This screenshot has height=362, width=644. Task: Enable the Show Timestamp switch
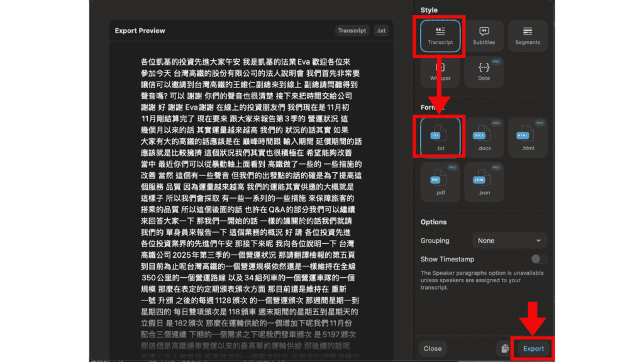(538, 259)
